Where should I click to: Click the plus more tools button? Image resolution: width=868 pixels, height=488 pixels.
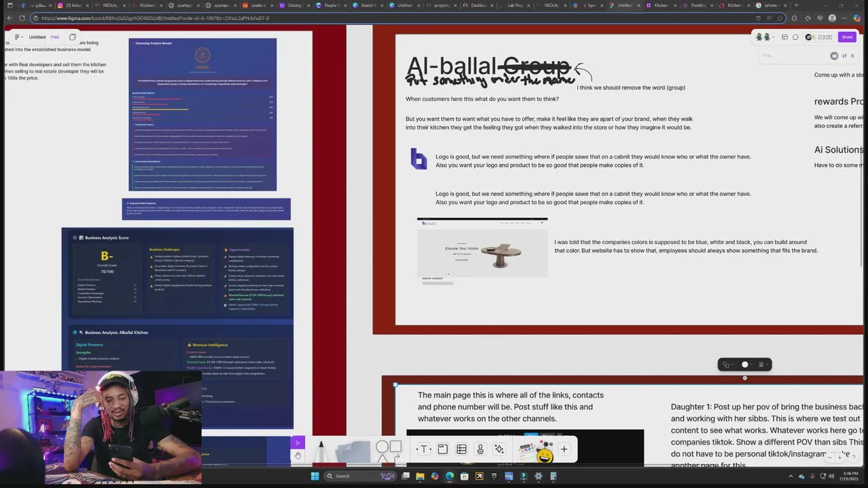pos(564,449)
